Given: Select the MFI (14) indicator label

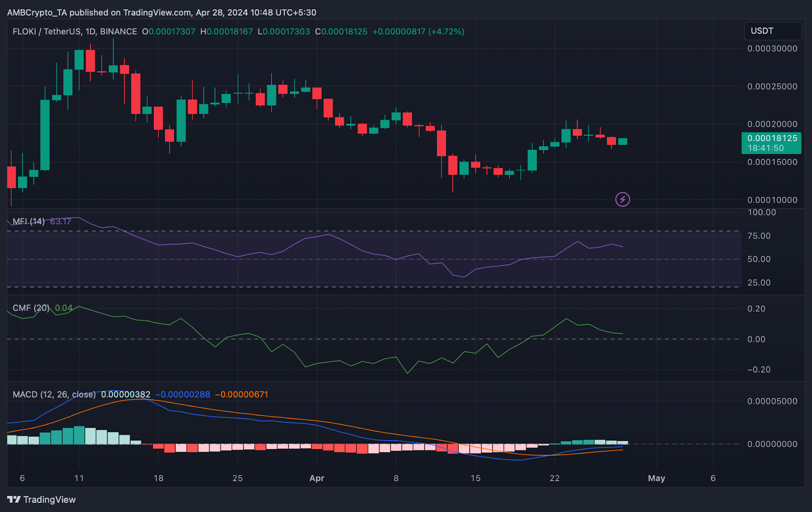Looking at the screenshot, I should pyautogui.click(x=28, y=221).
